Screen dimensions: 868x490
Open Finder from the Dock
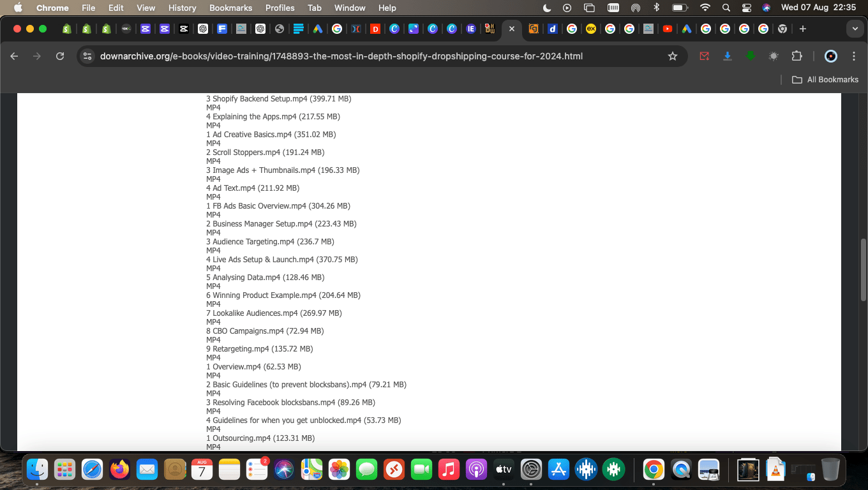(x=37, y=470)
